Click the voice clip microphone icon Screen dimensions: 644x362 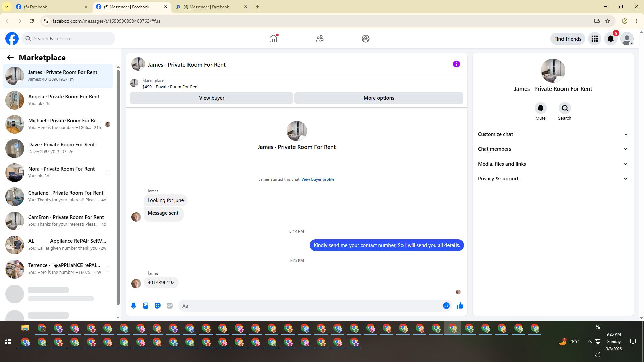click(133, 306)
